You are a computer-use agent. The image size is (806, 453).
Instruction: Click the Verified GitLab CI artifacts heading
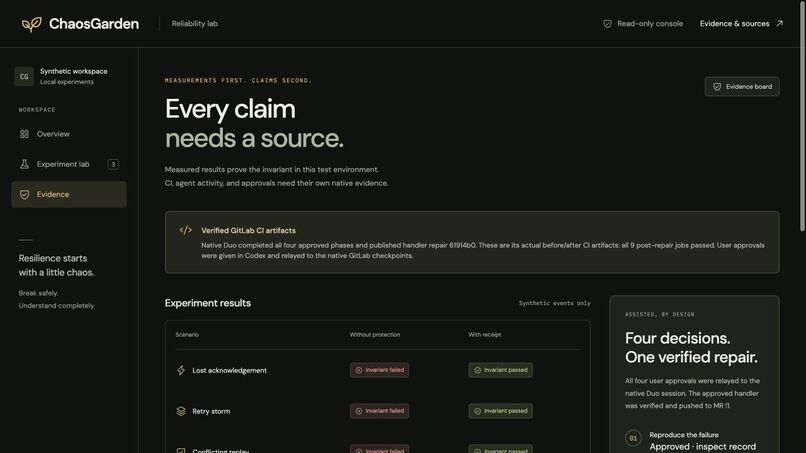point(248,230)
